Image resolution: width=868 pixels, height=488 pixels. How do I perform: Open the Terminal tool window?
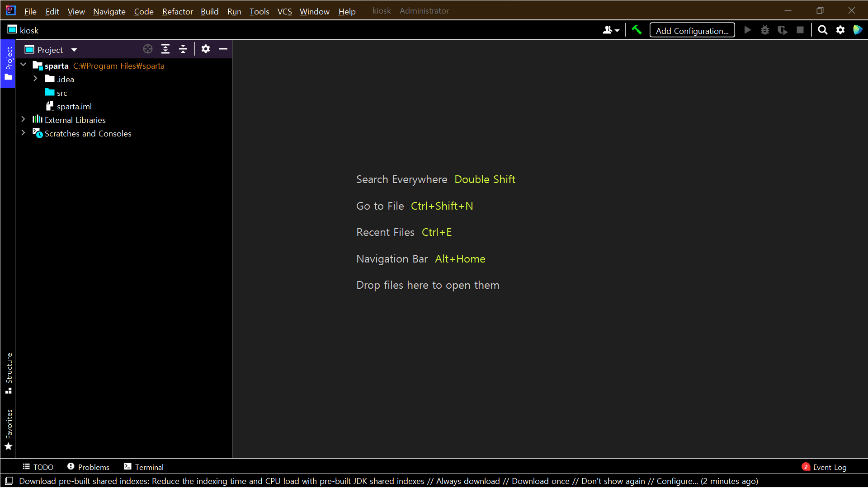click(144, 467)
